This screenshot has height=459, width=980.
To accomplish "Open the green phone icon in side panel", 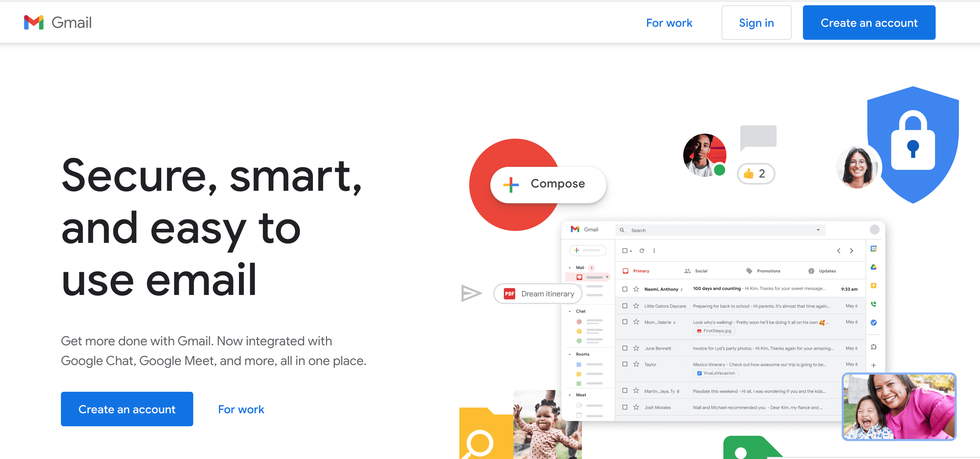I will 873,304.
